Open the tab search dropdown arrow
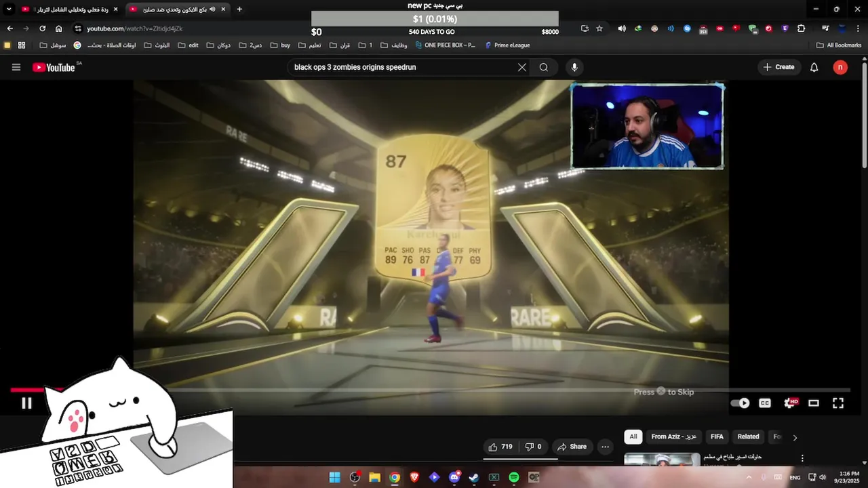This screenshot has width=868, height=488. coord(9,9)
